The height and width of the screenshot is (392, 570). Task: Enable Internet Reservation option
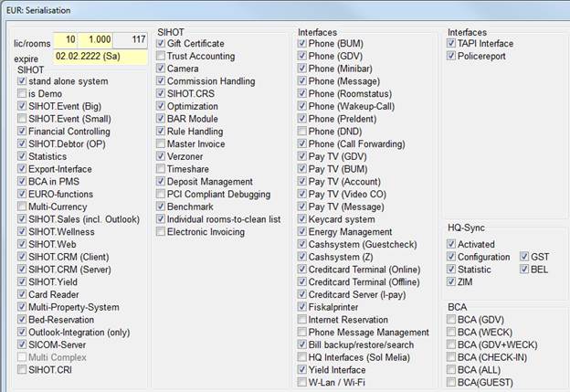(302, 320)
